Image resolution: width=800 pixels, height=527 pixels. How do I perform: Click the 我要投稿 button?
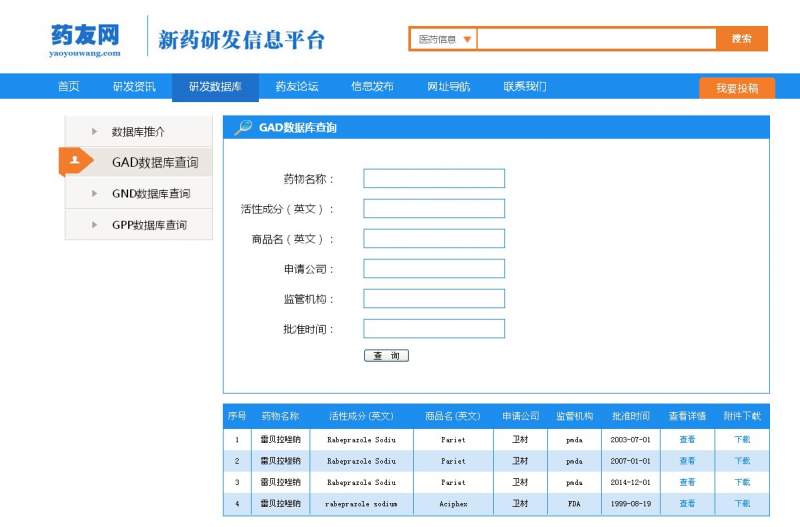(x=737, y=88)
